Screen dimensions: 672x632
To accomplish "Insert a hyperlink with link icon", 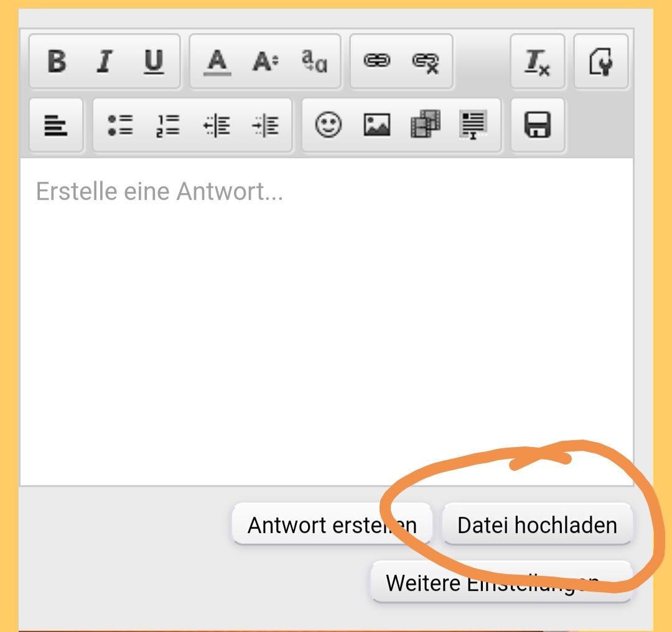I will pyautogui.click(x=376, y=61).
